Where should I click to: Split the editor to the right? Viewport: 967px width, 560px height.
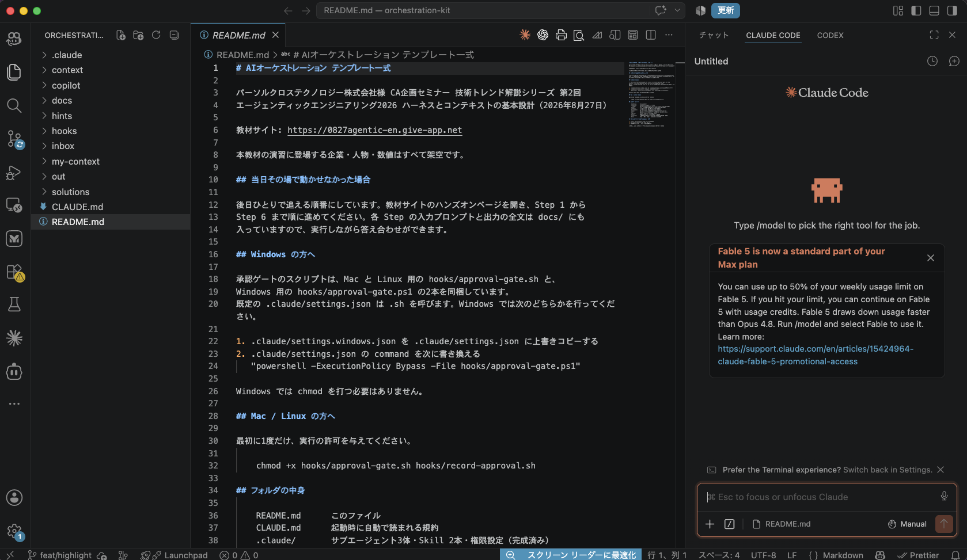pyautogui.click(x=651, y=35)
